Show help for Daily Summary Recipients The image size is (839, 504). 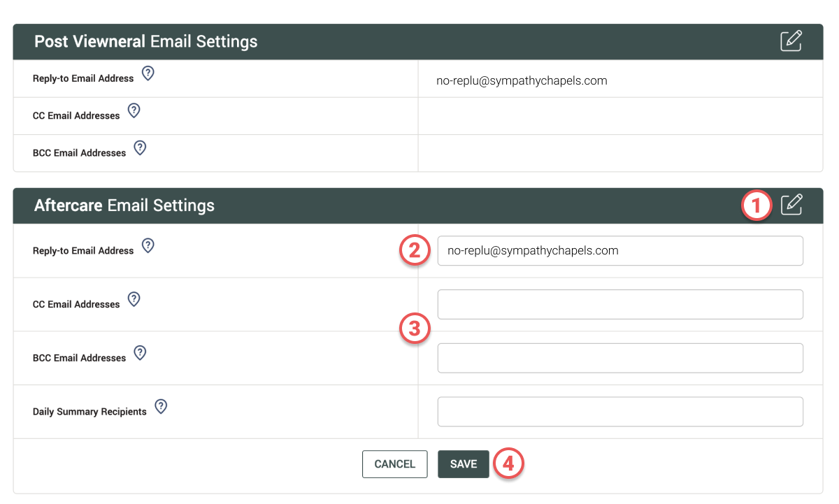click(161, 406)
